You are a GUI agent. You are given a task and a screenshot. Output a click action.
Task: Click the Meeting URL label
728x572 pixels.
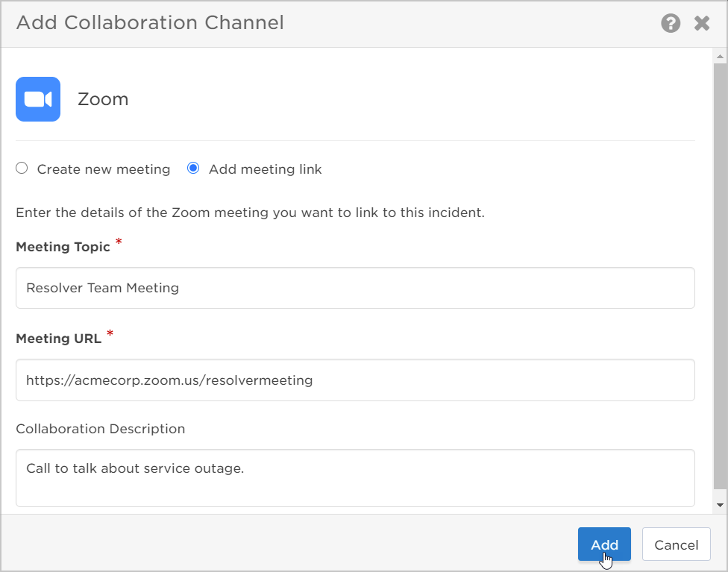coord(58,339)
